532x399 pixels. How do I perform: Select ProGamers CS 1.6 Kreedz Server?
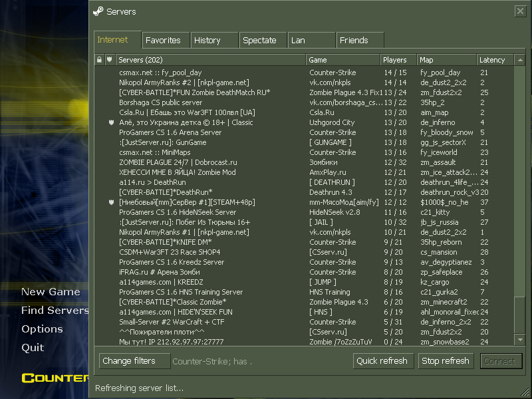click(305, 262)
